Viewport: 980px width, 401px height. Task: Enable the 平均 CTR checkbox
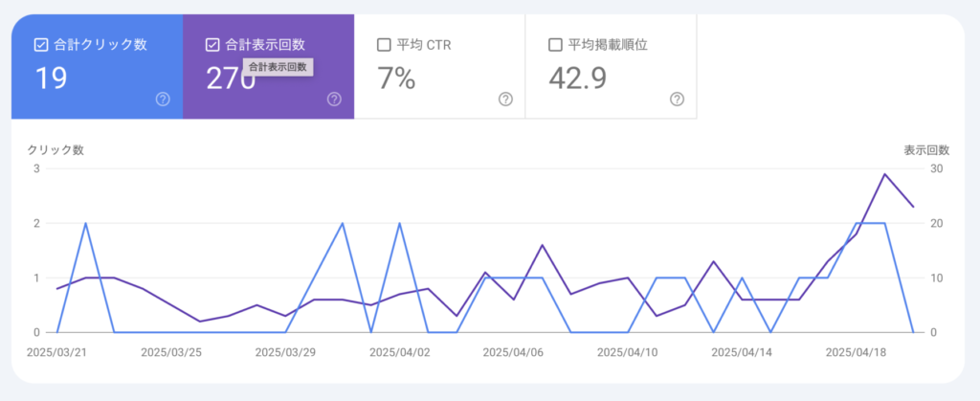coord(384,44)
